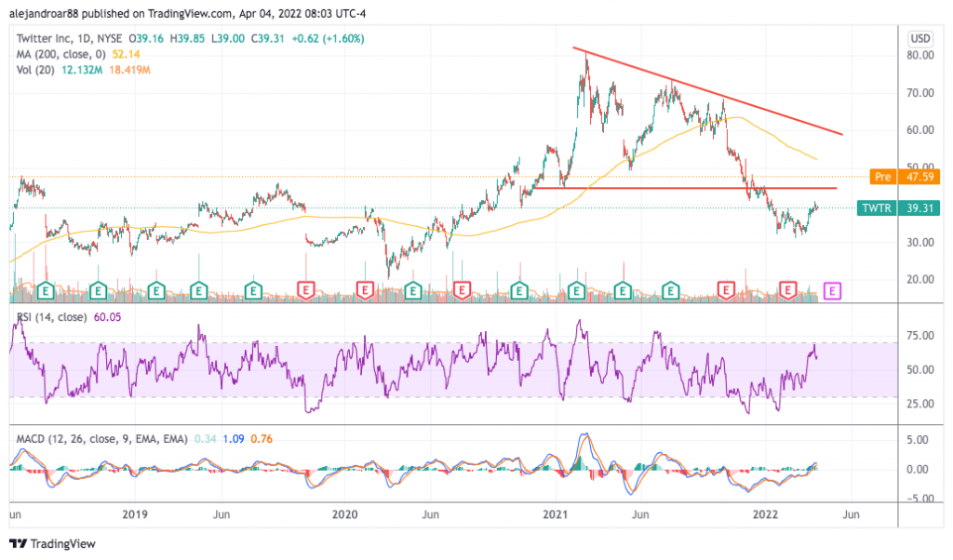Click the Pre 47.59 pre-market price label
953x560 pixels.
(905, 177)
